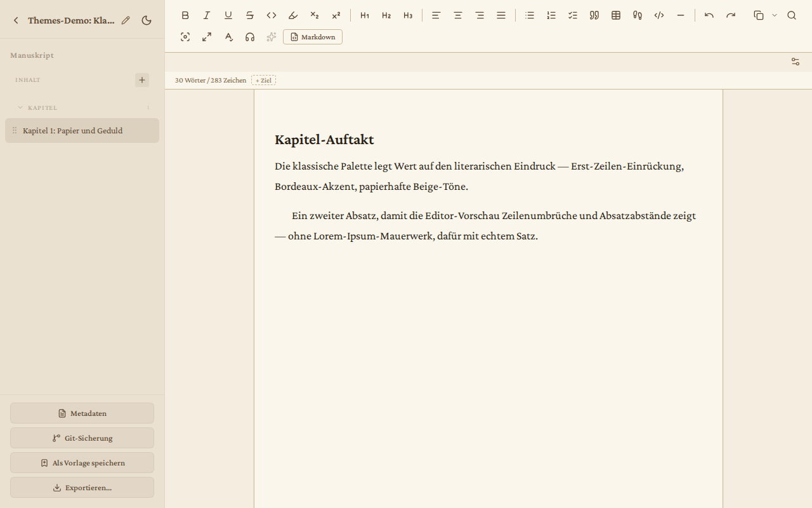
Task: Apply strikethrough formatting
Action: click(250, 15)
